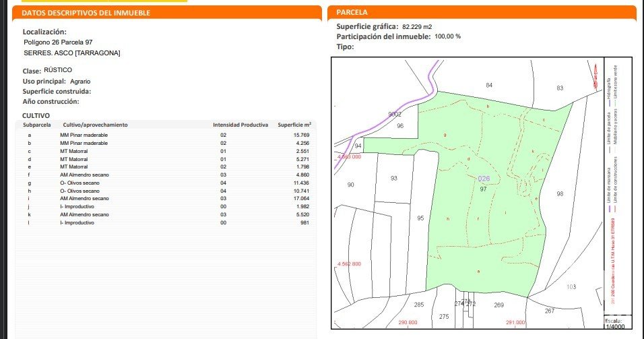This screenshot has width=644, height=339.
Task: Click neighboring parcel 95 on the map
Action: point(420,218)
